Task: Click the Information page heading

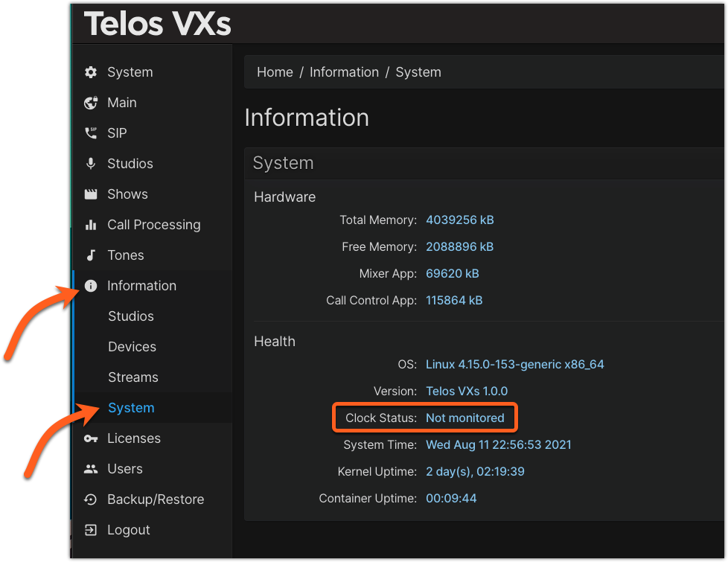Action: (307, 118)
